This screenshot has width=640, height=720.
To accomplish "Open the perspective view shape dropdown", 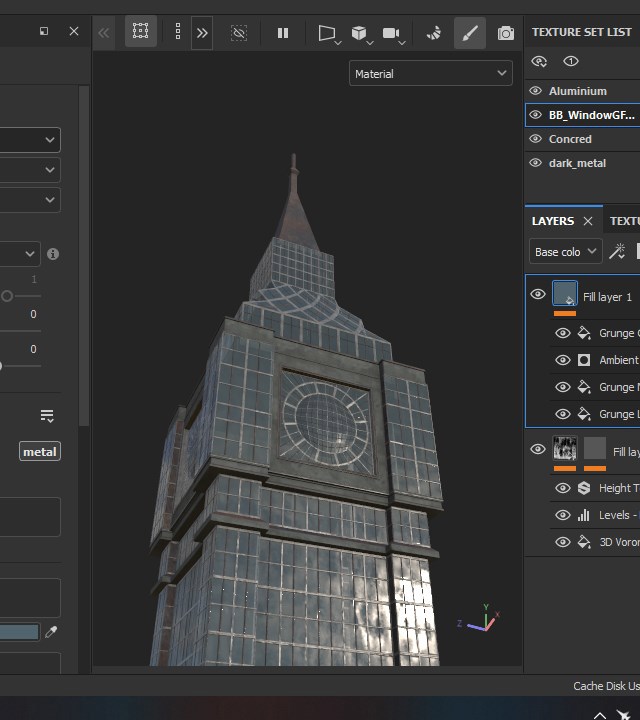I will tap(329, 34).
